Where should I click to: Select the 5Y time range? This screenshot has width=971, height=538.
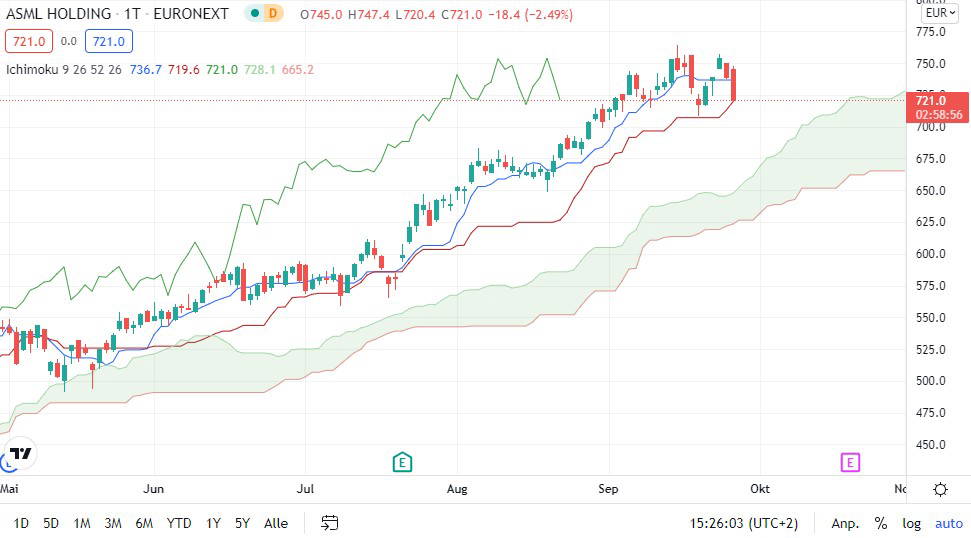(x=242, y=523)
